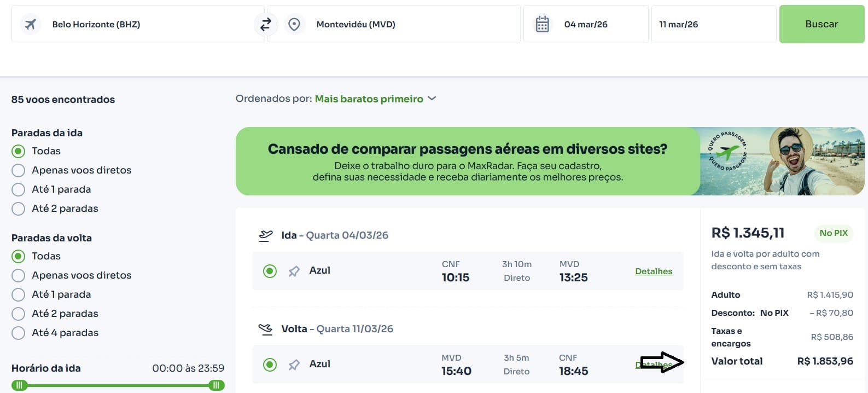
Task: Click the right handle of Horário da ida slider
Action: (x=216, y=385)
